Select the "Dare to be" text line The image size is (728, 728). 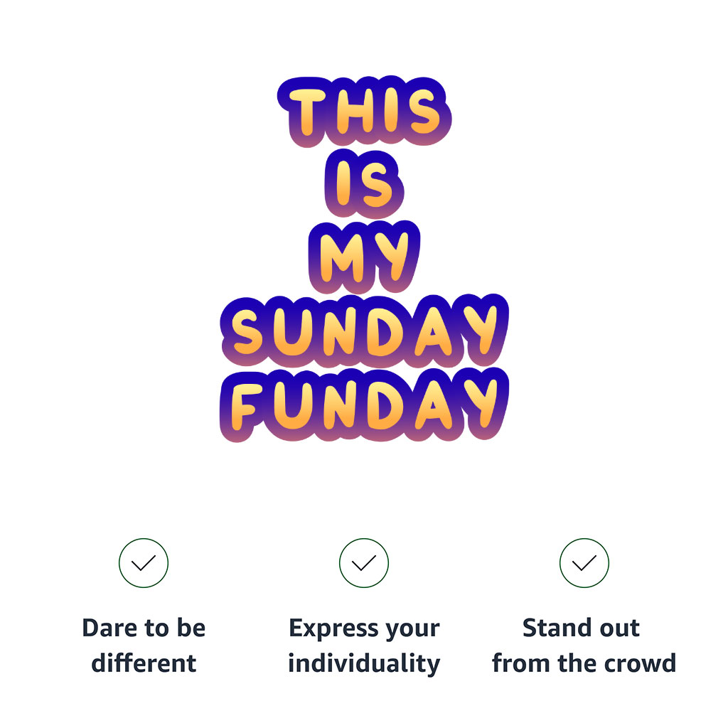tap(144, 628)
